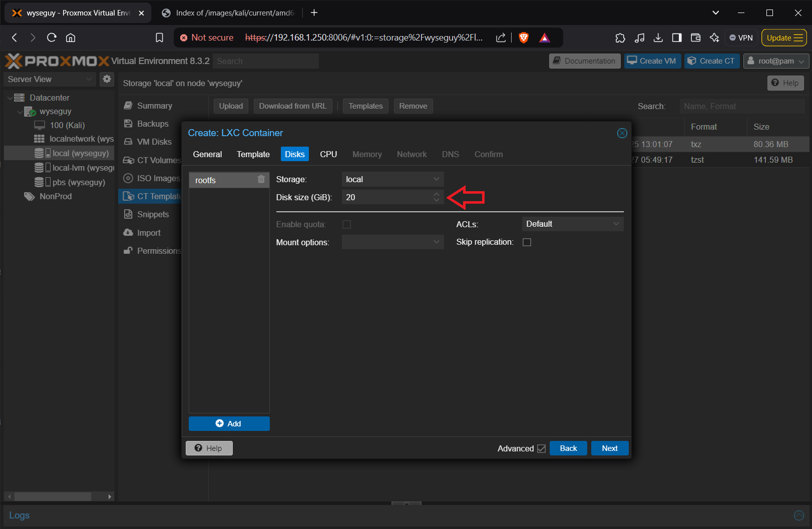This screenshot has width=812, height=529.
Task: Click Download from URL button
Action: click(293, 106)
